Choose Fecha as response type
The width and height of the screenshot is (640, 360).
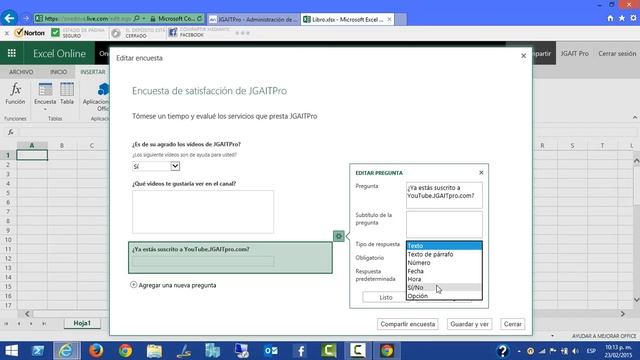coord(444,271)
